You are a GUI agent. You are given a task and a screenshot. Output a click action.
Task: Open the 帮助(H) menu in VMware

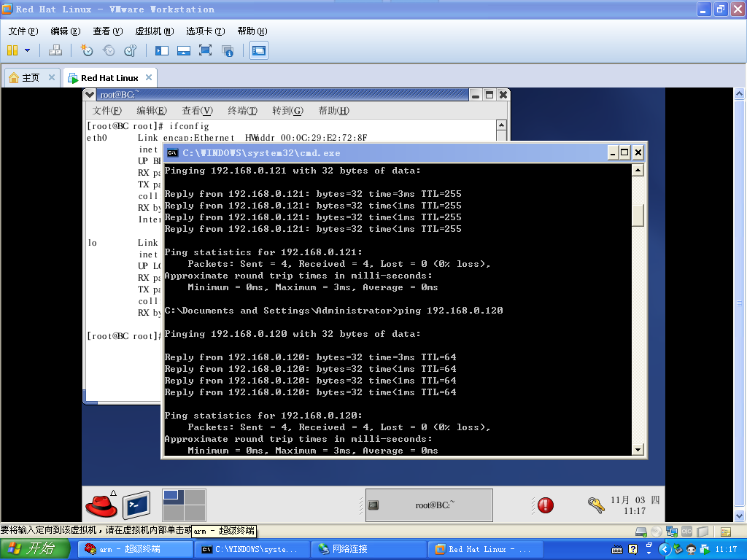click(x=252, y=31)
